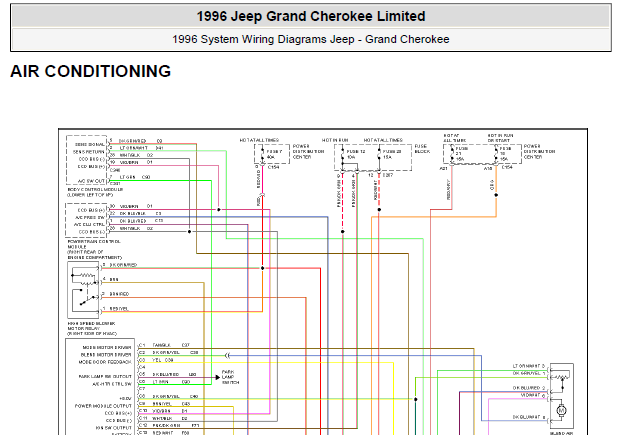620x435 pixels.
Task: Click the "POWER MODULE OUTPUT" pin label
Action: pyautogui.click(x=103, y=406)
